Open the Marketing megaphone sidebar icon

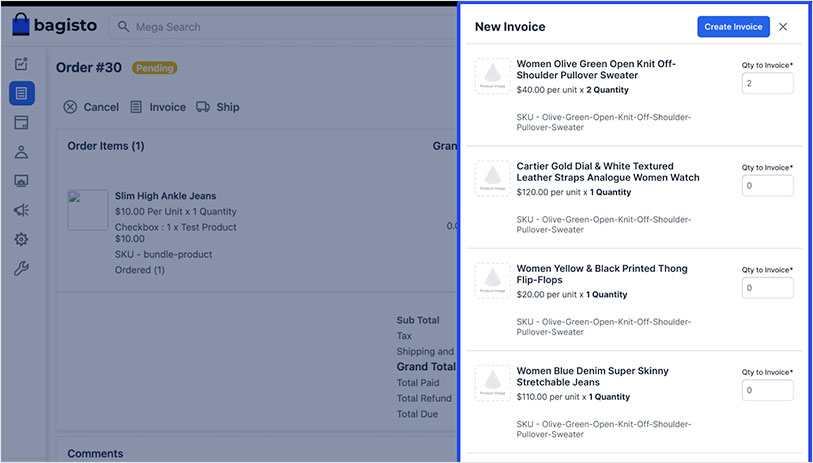[x=21, y=210]
